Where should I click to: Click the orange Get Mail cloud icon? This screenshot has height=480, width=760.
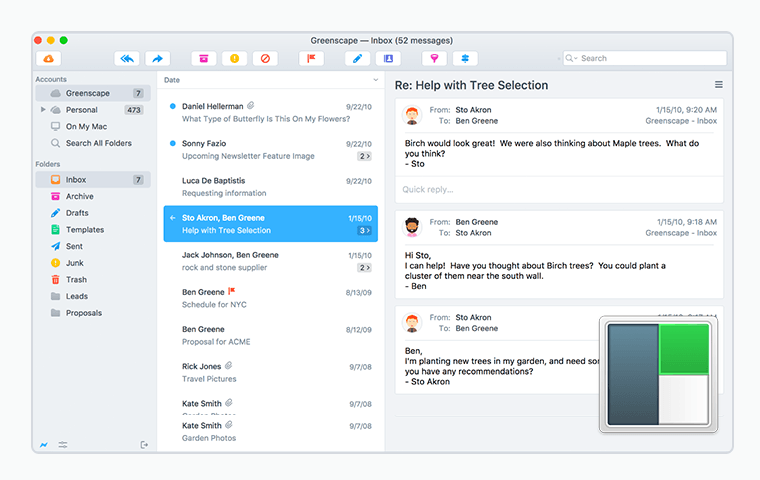pyautogui.click(x=48, y=59)
